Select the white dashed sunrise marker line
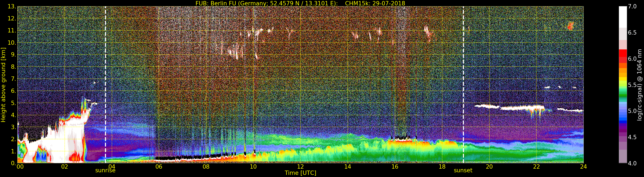The image size is (644, 177). (106, 85)
